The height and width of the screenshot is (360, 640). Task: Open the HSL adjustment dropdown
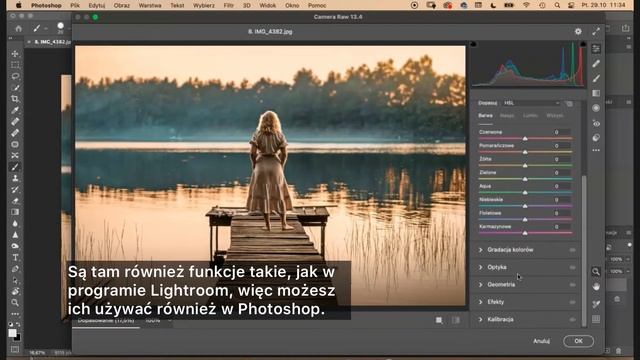click(531, 103)
